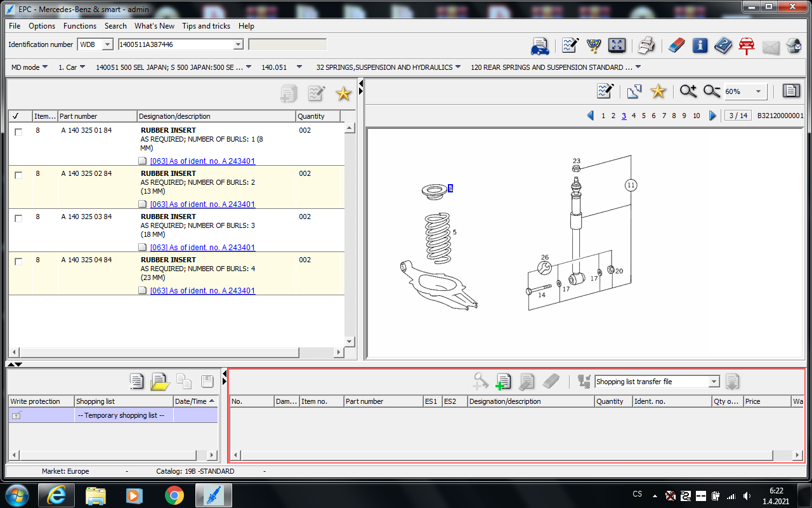The width and height of the screenshot is (812, 508).
Task: Open the blue info icon
Action: tap(700, 46)
